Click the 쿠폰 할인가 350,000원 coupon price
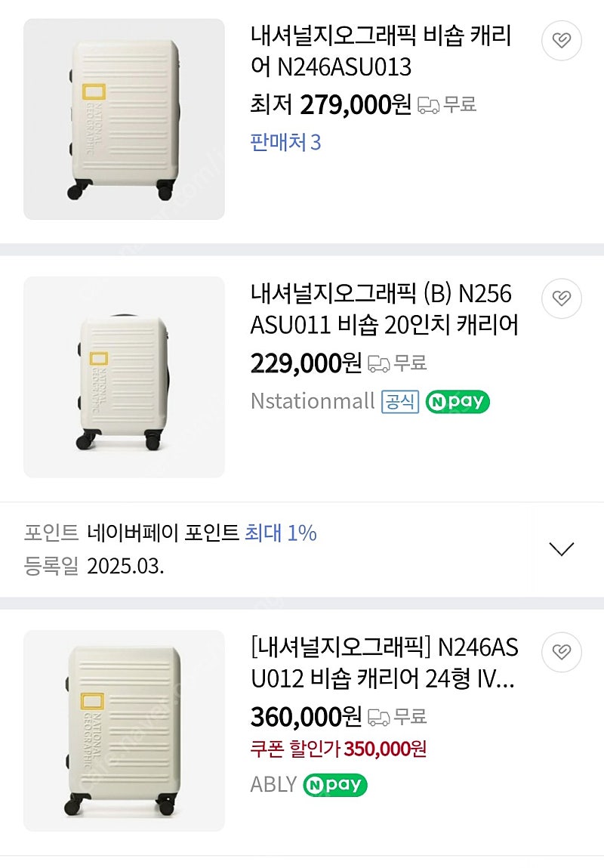 338,749
